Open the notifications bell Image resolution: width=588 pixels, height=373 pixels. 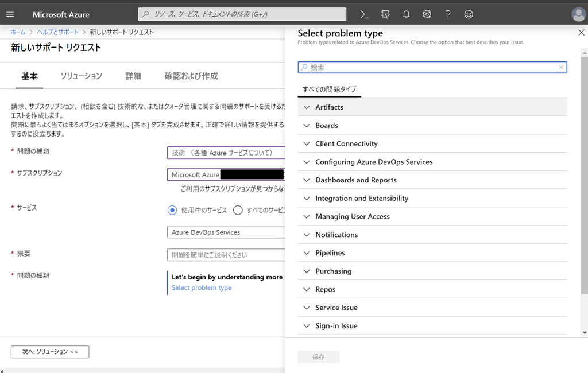click(x=406, y=14)
